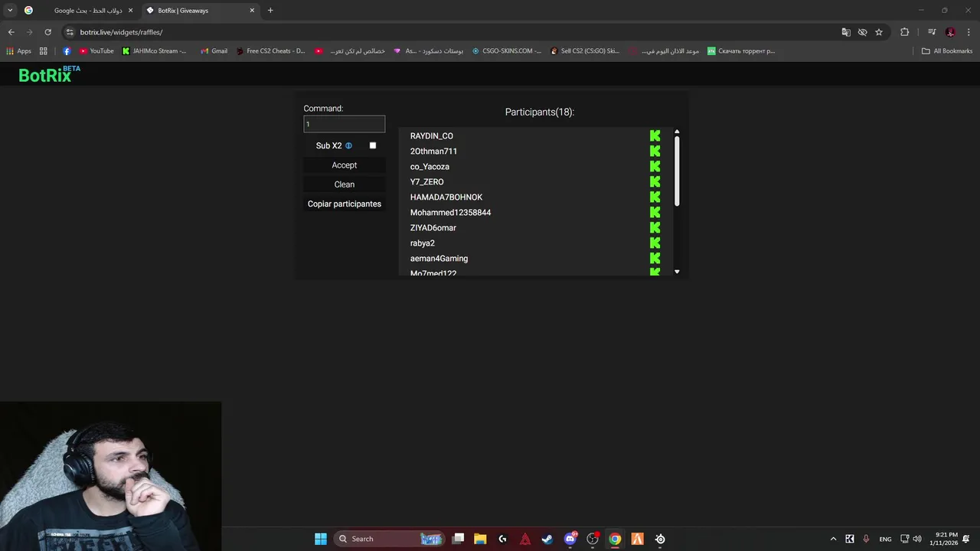
Task: Click the Accept button
Action: coord(345,165)
